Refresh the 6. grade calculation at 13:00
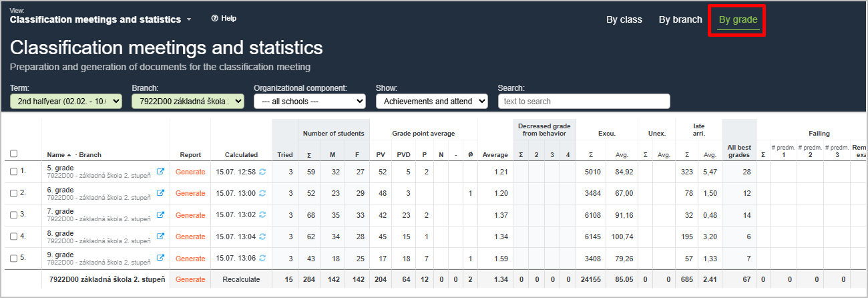Viewport: 868px width, 298px height. click(262, 193)
